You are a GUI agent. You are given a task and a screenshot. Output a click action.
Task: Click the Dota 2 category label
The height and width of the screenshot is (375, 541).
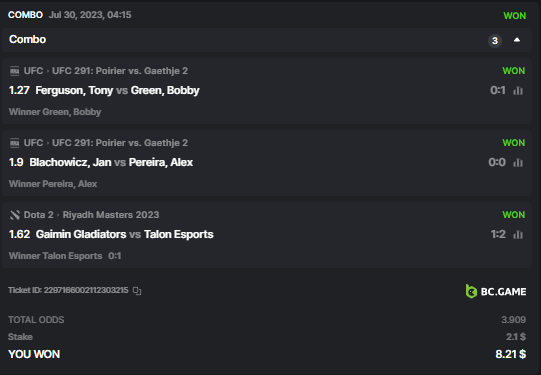tap(39, 215)
